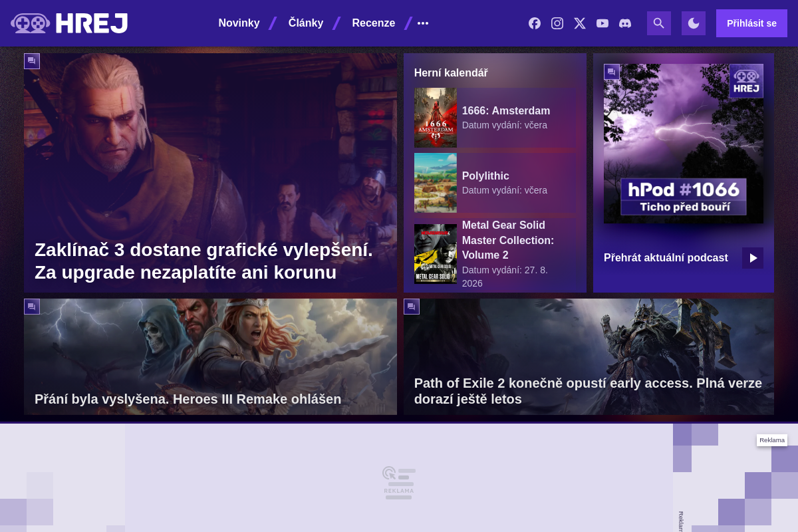Click the 1666: Amsterdam cover thumbnail

tap(436, 118)
